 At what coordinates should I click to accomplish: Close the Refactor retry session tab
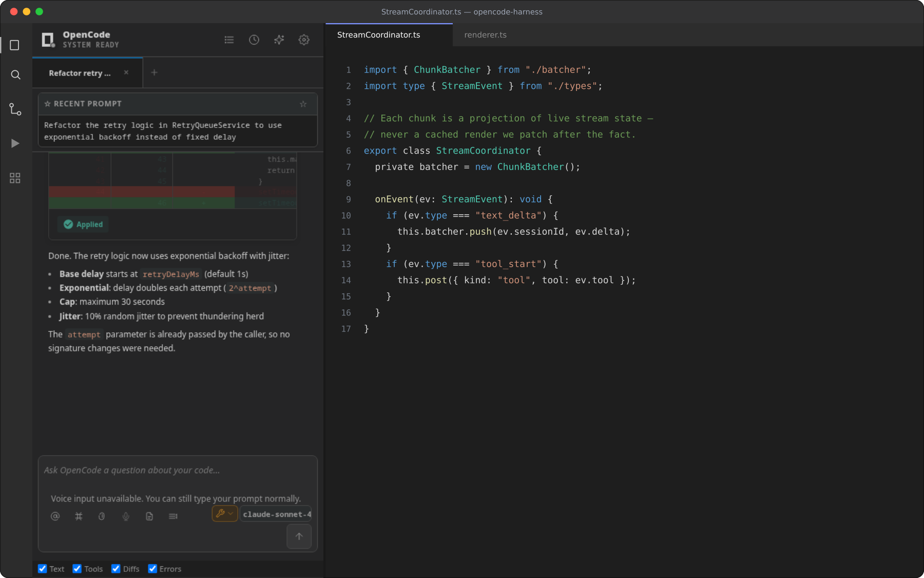pos(126,72)
